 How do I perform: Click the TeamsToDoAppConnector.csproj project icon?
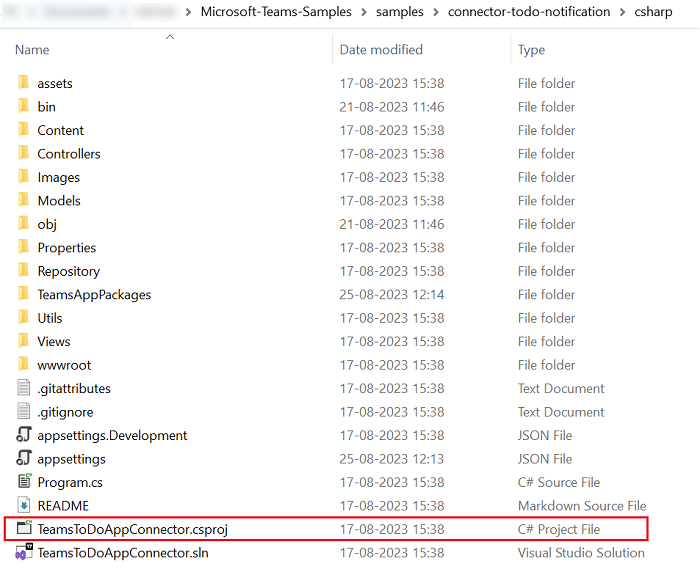point(24,528)
